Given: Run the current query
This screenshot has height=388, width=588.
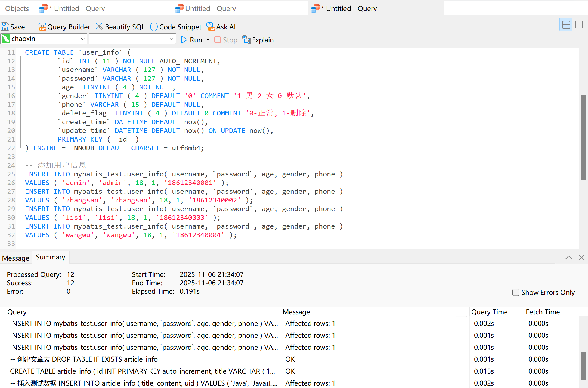Looking at the screenshot, I should tap(191, 40).
